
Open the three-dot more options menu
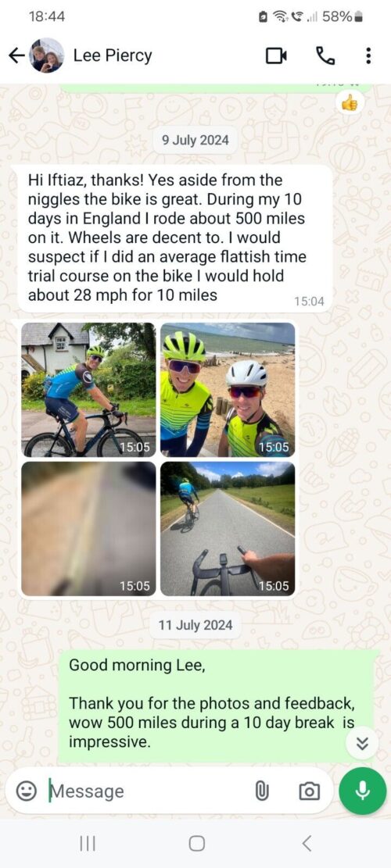click(x=369, y=55)
